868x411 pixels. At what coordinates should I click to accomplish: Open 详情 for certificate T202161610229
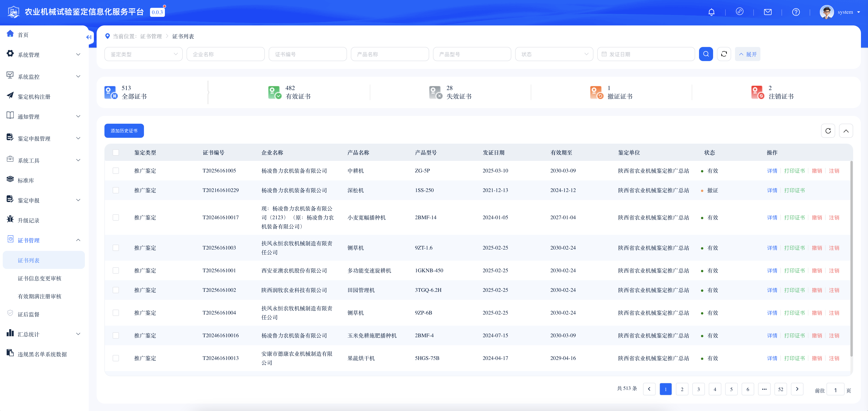[772, 190]
